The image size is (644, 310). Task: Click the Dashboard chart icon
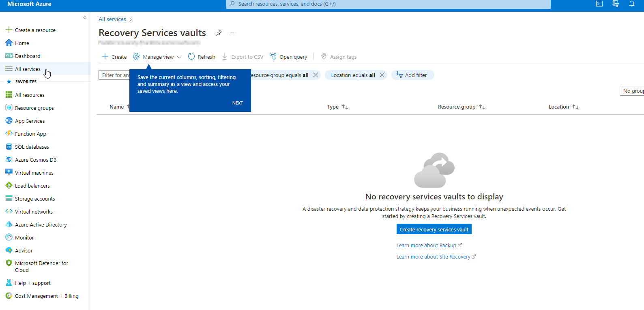(9, 56)
